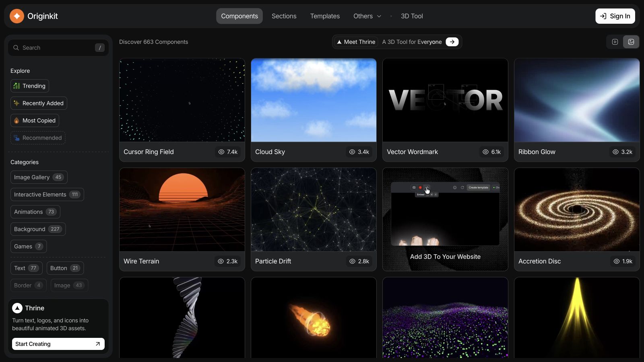Click the eye views icon on Cursor Ring Field
The width and height of the screenshot is (644, 362).
pyautogui.click(x=221, y=152)
